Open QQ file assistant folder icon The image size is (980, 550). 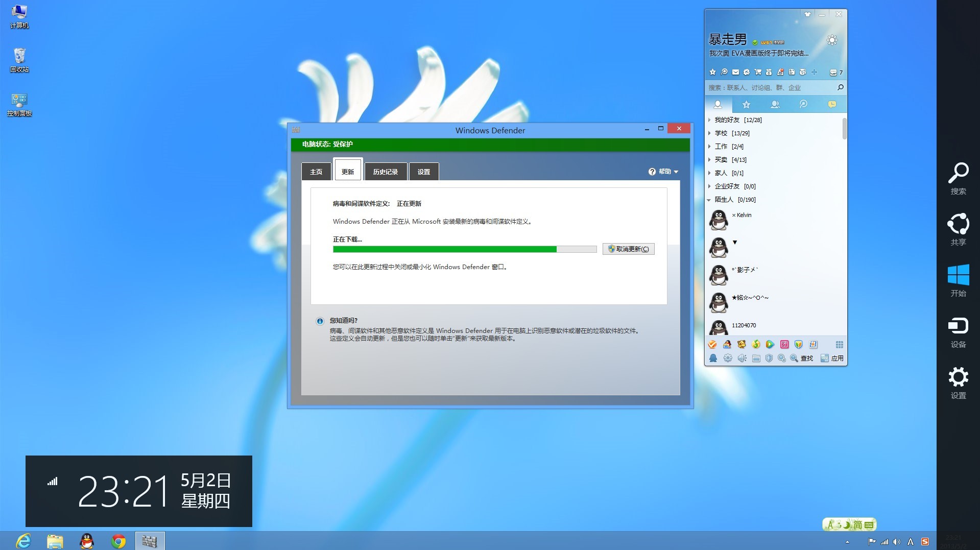(x=756, y=358)
